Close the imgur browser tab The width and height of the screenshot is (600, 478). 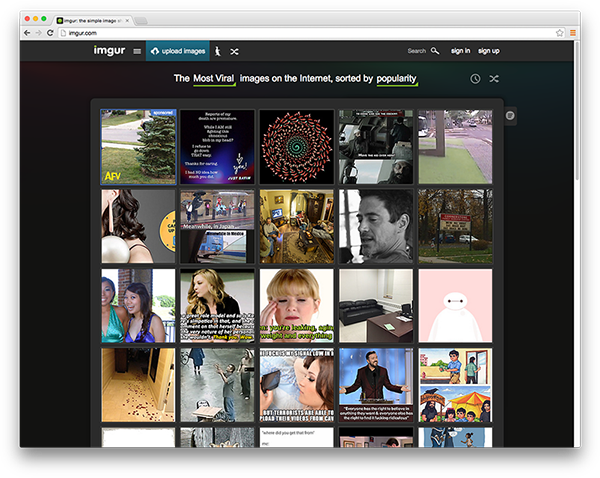click(127, 21)
